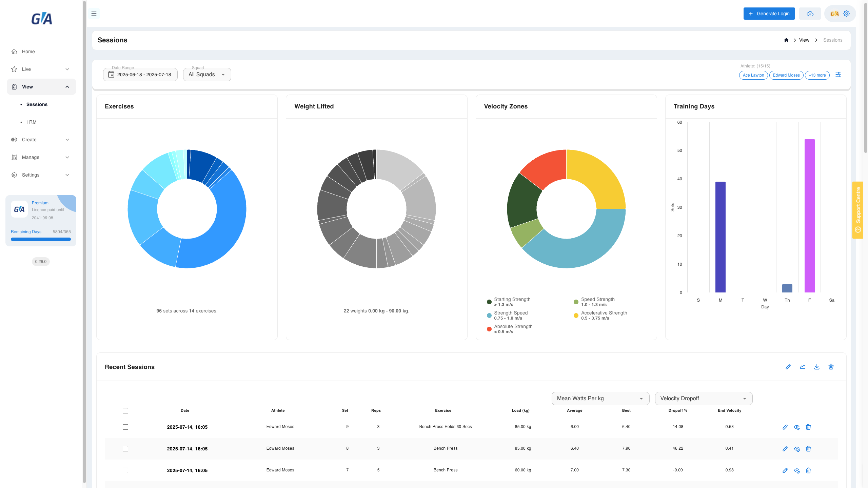View details of set 7 session via eye icon
Viewport: 868px width, 488px height.
pos(797,470)
